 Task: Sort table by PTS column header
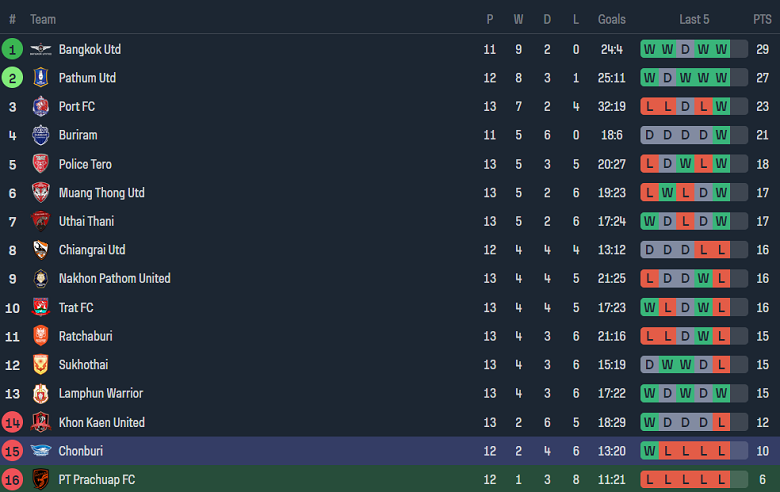(762, 19)
